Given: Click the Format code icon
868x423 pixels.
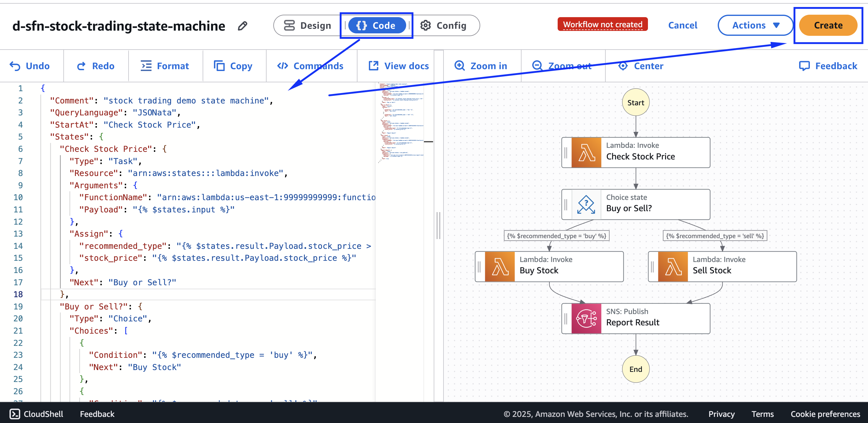Looking at the screenshot, I should pos(146,66).
